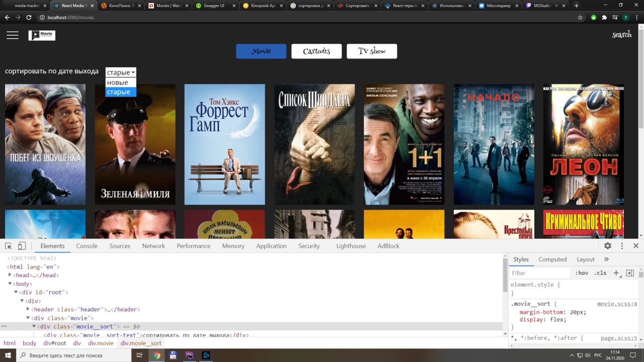Toggle the device toolbar icon in DevTools

(x=22, y=246)
